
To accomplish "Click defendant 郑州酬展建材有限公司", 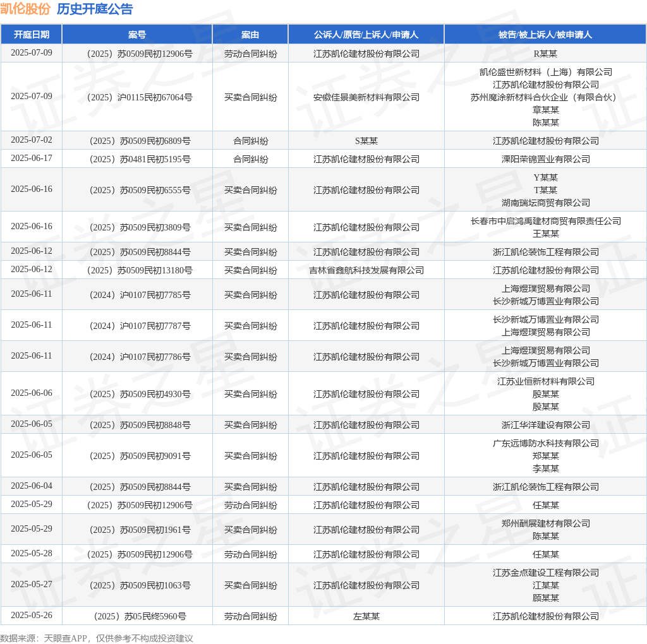I will point(545,523).
